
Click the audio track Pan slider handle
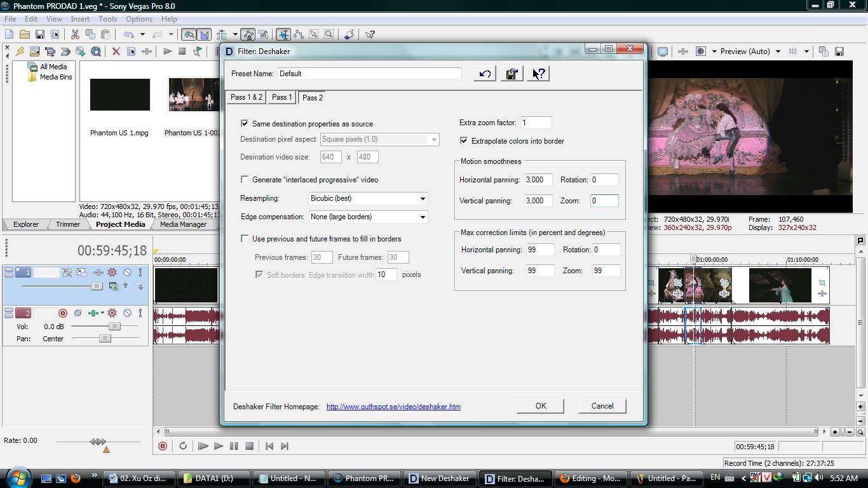point(105,338)
